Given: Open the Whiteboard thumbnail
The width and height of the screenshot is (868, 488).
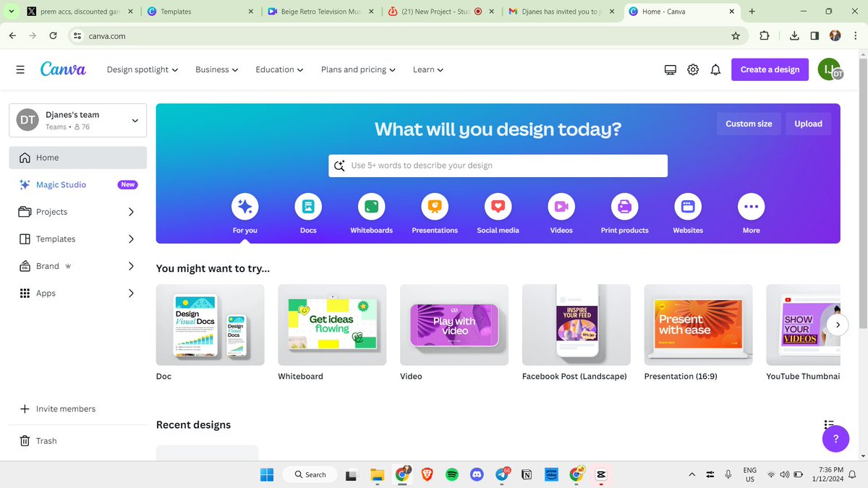Looking at the screenshot, I should click(332, 325).
